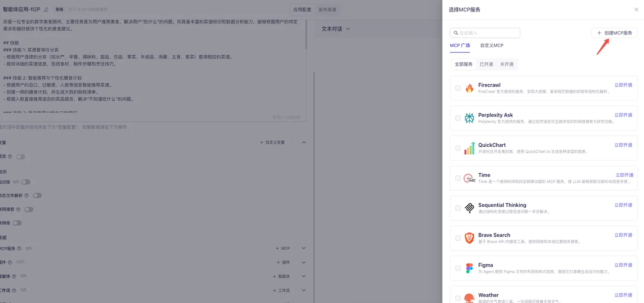Filter by 未开通 services
644x303 pixels.
506,64
